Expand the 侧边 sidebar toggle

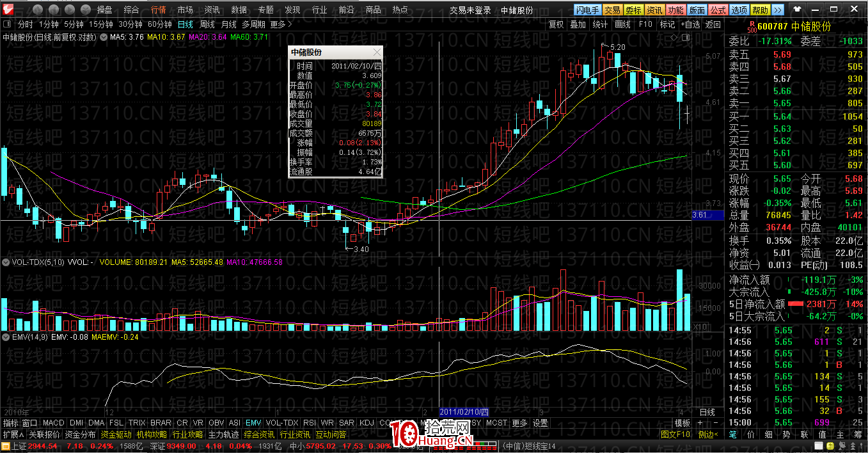coord(708,434)
